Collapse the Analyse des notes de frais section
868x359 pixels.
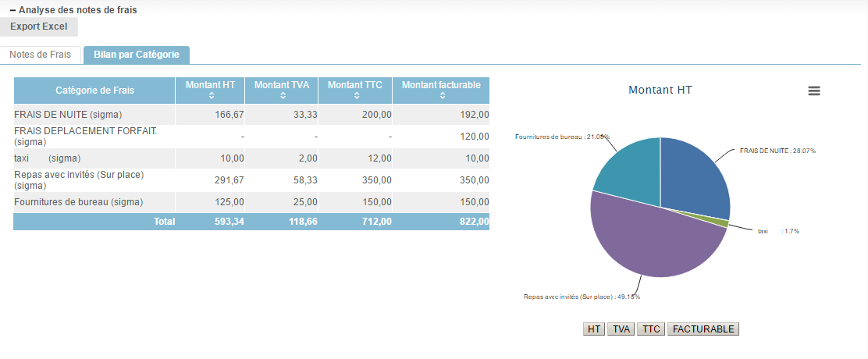point(13,11)
